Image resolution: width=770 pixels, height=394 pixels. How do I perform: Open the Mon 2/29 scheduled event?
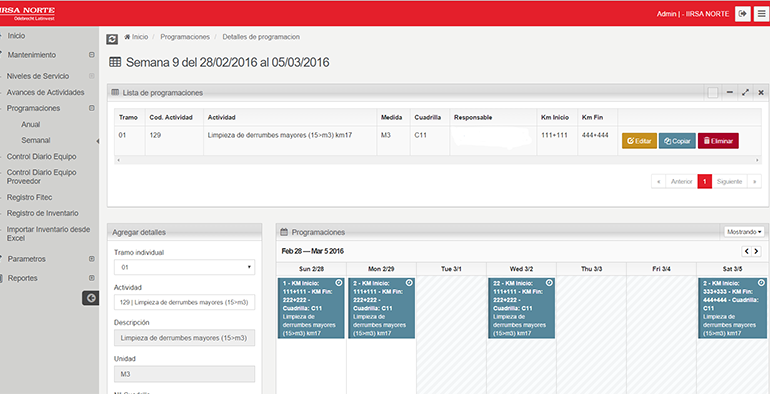click(382, 309)
